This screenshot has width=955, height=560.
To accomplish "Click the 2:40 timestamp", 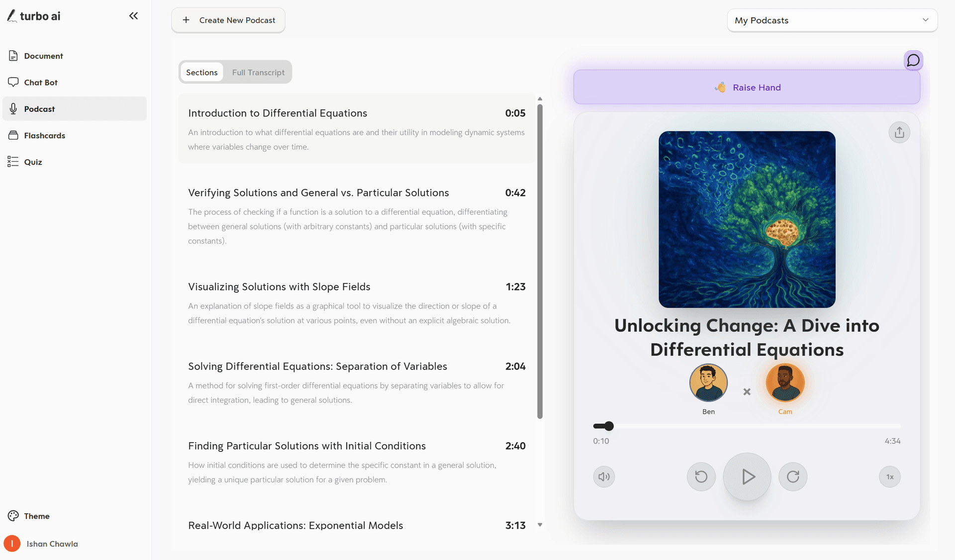I will [x=515, y=446].
